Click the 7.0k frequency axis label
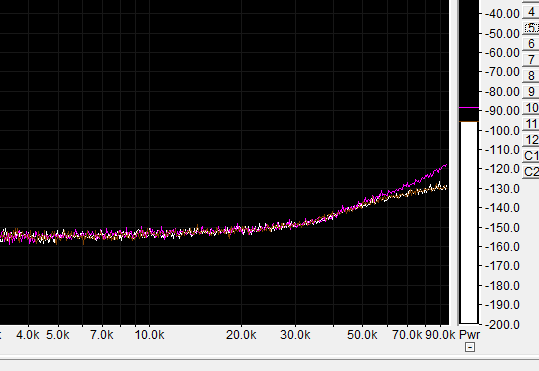The height and width of the screenshot is (371, 539). pyautogui.click(x=102, y=335)
